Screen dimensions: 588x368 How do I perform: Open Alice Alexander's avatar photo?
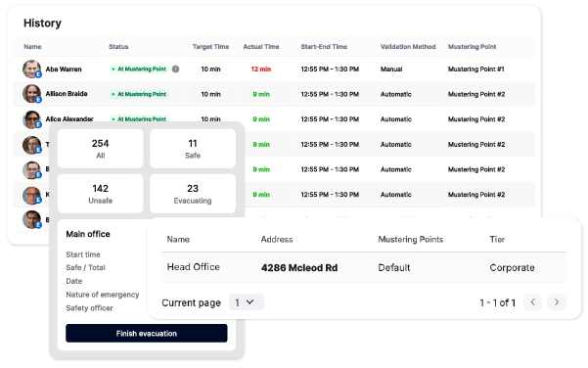coord(32,119)
